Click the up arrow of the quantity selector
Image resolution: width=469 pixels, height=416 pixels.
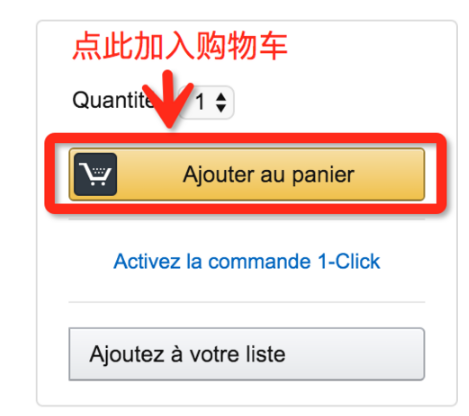221,97
